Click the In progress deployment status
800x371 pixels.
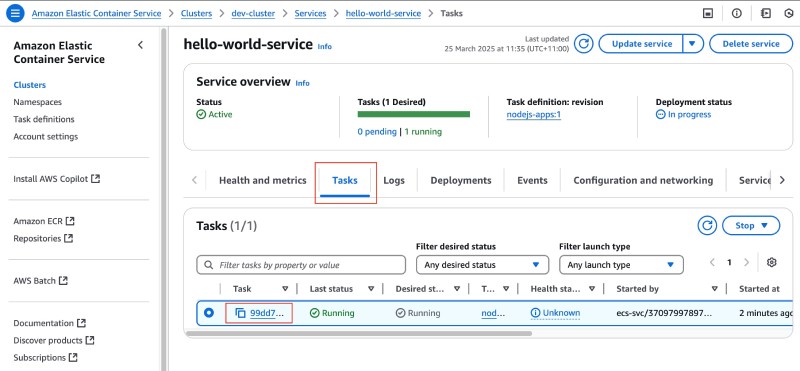[684, 114]
